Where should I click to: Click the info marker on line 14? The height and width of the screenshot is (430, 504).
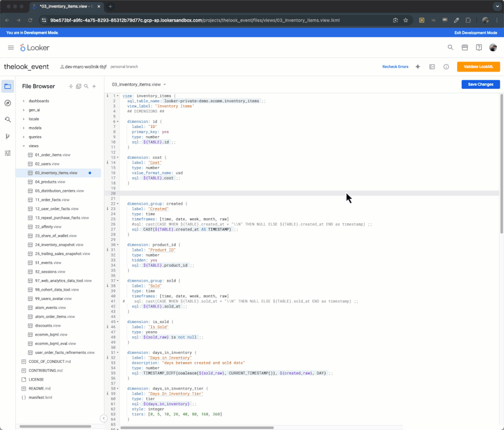point(107,162)
